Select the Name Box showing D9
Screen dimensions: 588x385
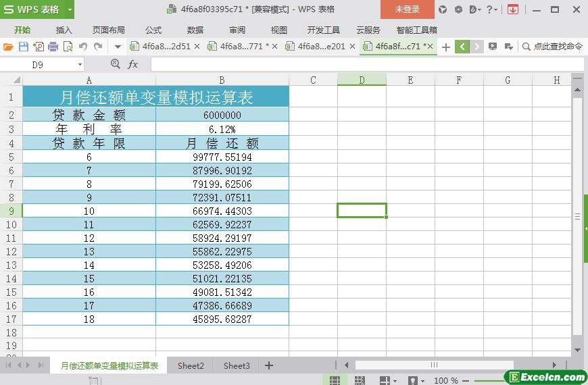[37, 65]
